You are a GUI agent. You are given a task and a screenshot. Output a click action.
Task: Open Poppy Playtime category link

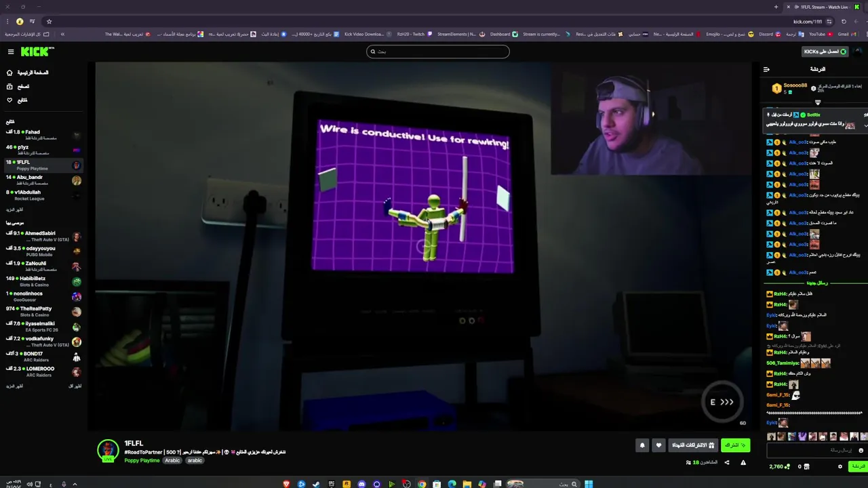pos(142,460)
